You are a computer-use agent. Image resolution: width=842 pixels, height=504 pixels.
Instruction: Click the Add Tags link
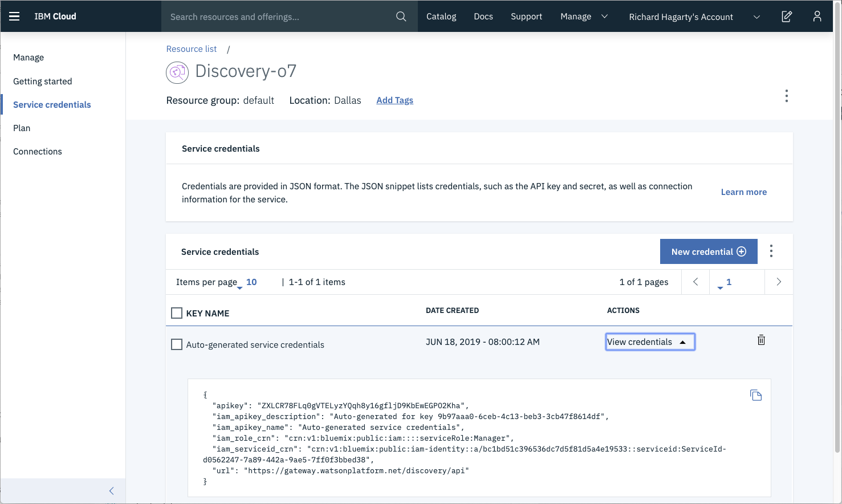(x=394, y=100)
